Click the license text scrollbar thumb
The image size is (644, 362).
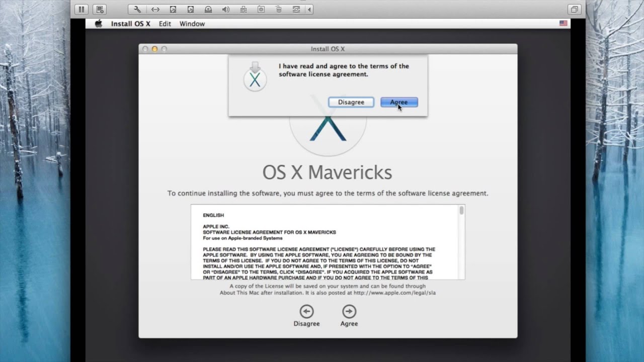pos(461,211)
